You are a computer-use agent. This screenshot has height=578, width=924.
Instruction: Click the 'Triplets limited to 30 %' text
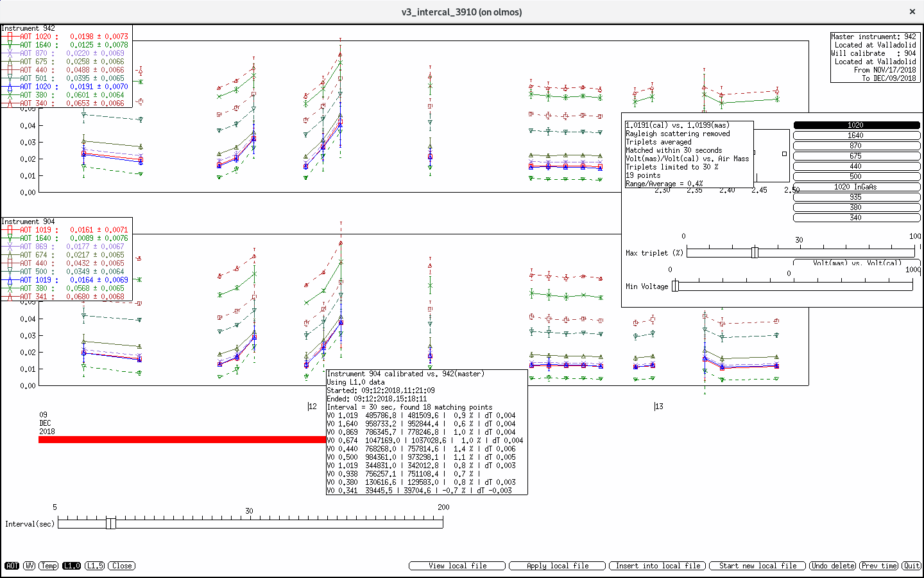[672, 167]
